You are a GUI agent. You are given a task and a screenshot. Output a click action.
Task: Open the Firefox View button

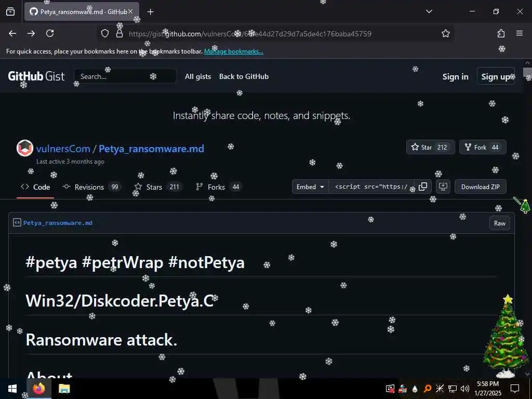(10, 11)
